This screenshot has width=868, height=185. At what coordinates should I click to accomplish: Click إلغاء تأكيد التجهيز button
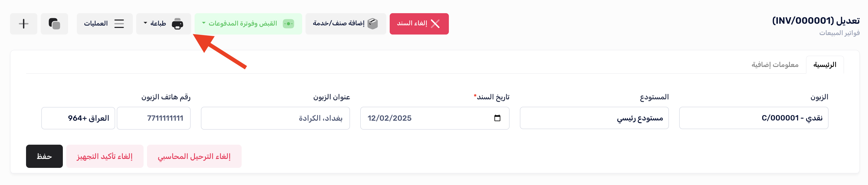[105, 156]
